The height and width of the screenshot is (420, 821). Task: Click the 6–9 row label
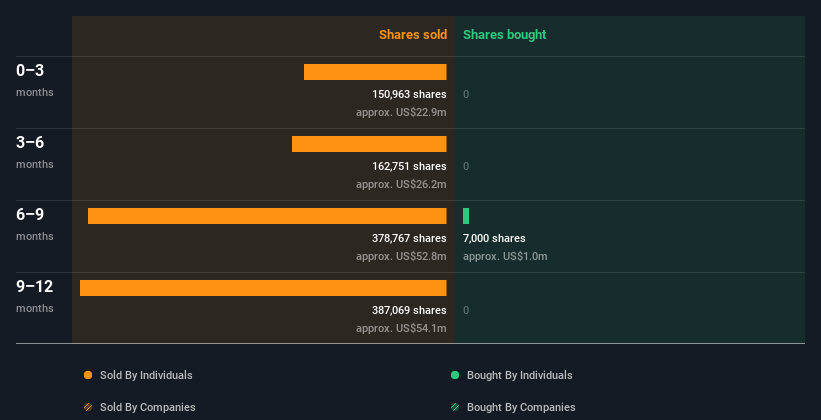[x=30, y=215]
